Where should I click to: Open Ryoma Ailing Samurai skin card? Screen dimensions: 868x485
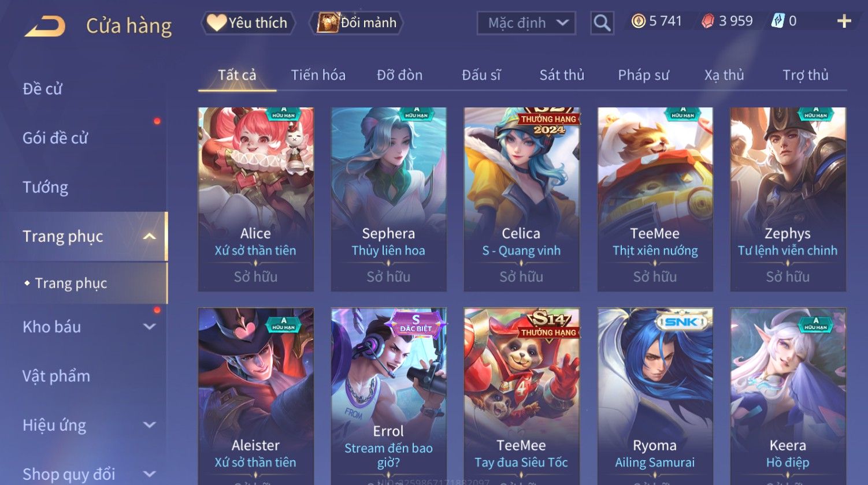click(x=655, y=396)
